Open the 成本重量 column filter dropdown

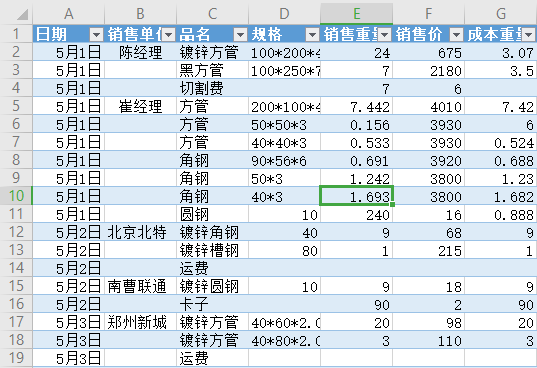pos(529,35)
